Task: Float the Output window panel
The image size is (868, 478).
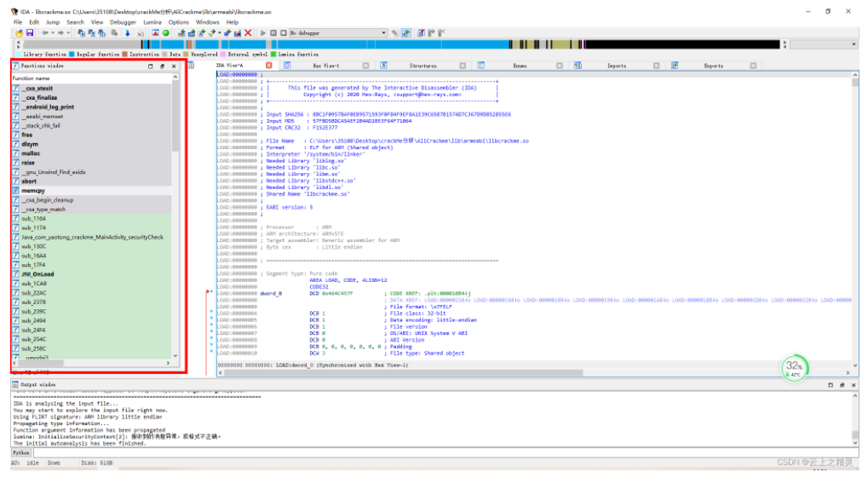Action: [x=842, y=385]
